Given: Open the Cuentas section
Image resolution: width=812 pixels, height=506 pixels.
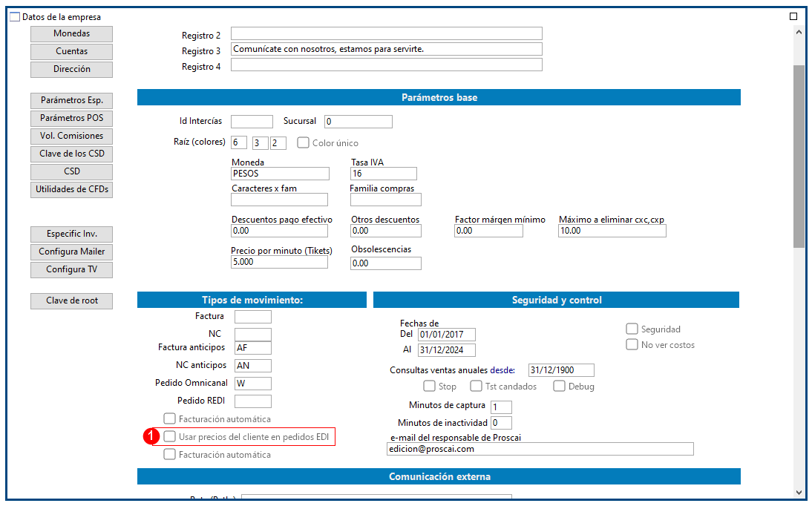Looking at the screenshot, I should pos(71,51).
